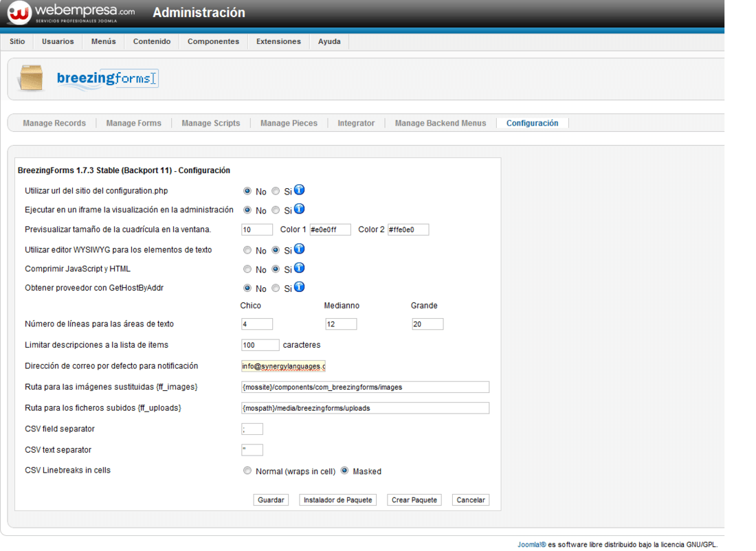Select Si for Comprimir JavaScript y HTML
The width and height of the screenshot is (756, 551).
pos(276,269)
